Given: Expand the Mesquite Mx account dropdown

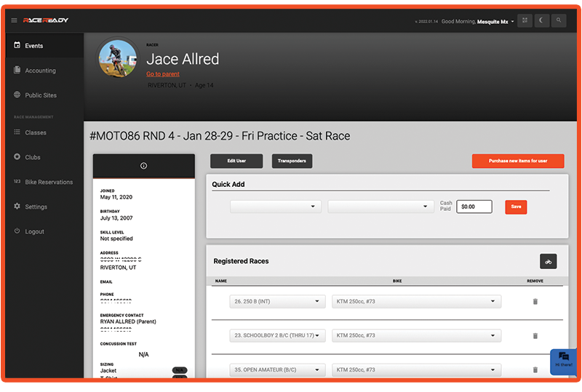Looking at the screenshot, I should coord(495,22).
